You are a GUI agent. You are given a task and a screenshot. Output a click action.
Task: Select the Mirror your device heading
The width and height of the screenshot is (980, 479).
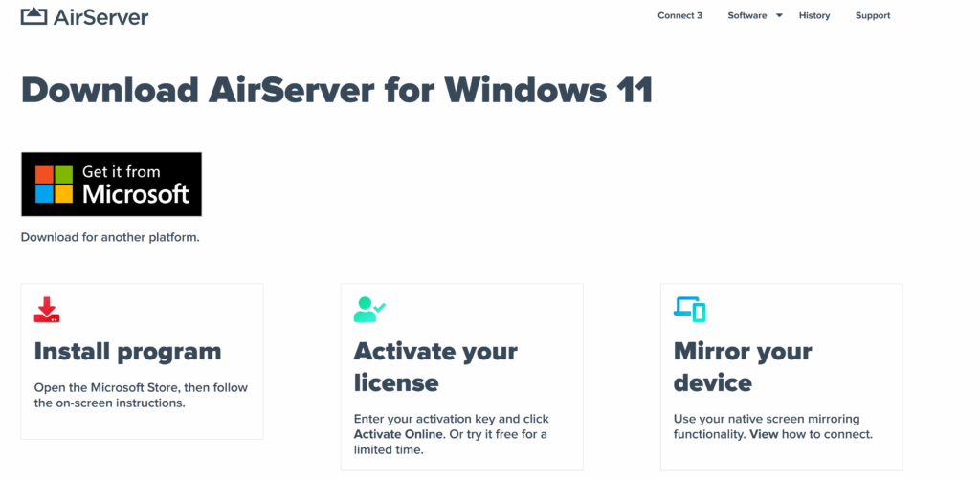(x=742, y=367)
